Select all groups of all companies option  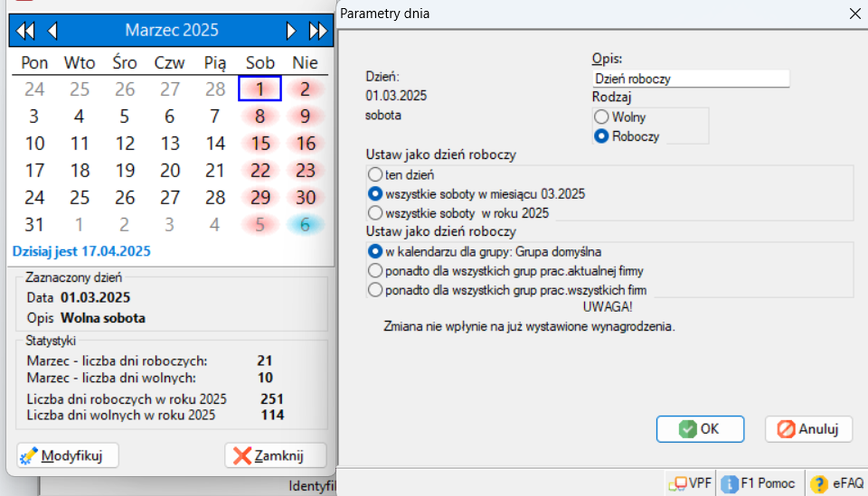(x=374, y=290)
